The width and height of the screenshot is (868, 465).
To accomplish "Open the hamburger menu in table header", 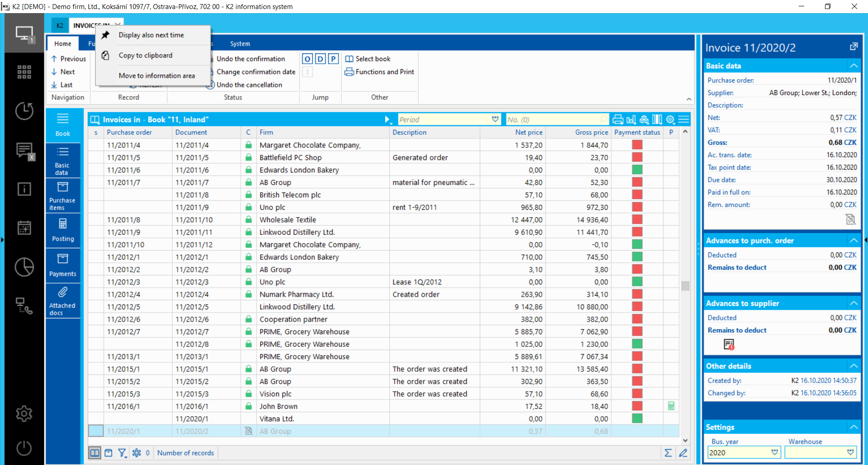I will (x=684, y=119).
